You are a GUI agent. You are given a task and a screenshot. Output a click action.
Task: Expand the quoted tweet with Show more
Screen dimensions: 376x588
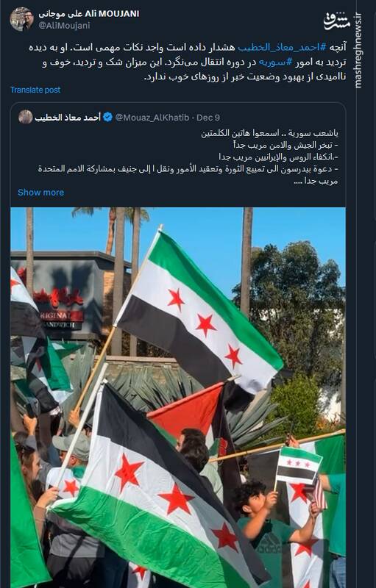click(x=41, y=193)
